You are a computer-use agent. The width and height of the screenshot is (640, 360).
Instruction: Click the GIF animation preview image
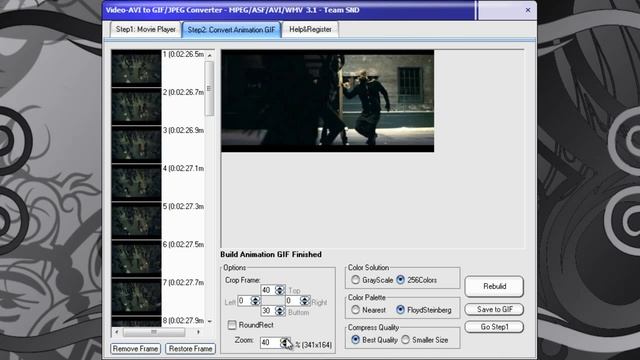pos(327,101)
